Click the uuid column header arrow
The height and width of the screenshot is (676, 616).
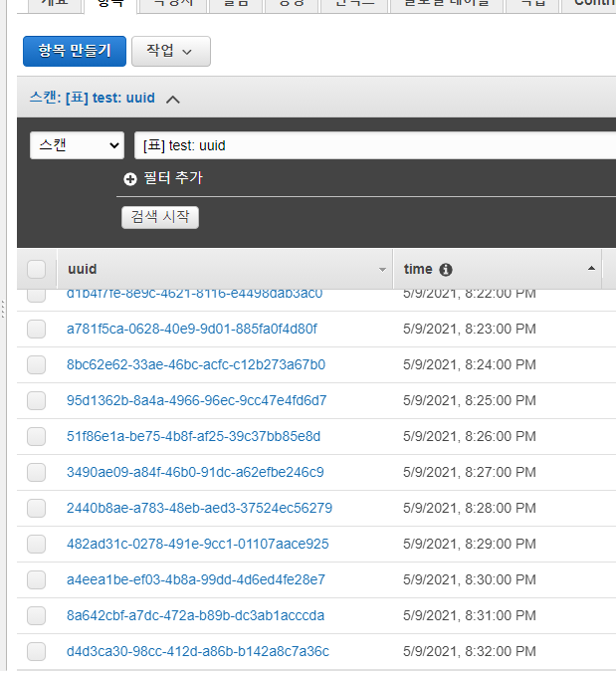tap(382, 270)
